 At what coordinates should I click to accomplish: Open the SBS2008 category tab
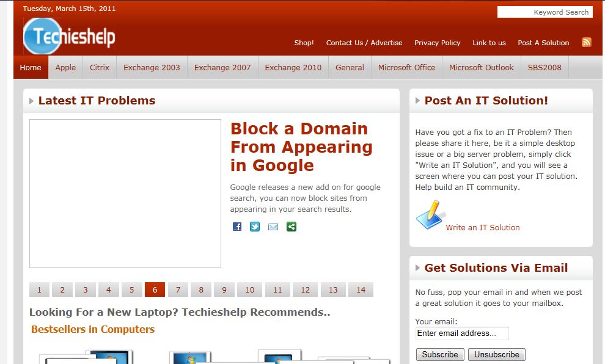(x=544, y=67)
